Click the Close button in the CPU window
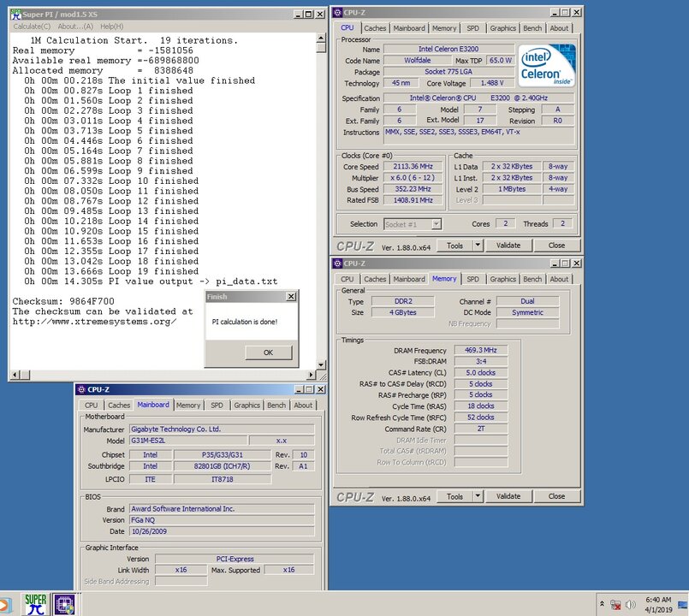 tap(556, 246)
